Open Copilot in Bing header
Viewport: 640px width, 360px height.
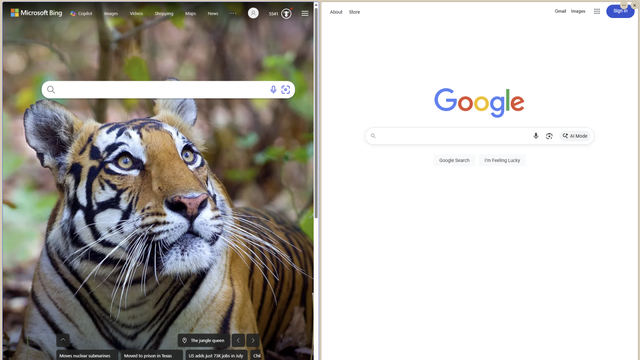(x=81, y=13)
